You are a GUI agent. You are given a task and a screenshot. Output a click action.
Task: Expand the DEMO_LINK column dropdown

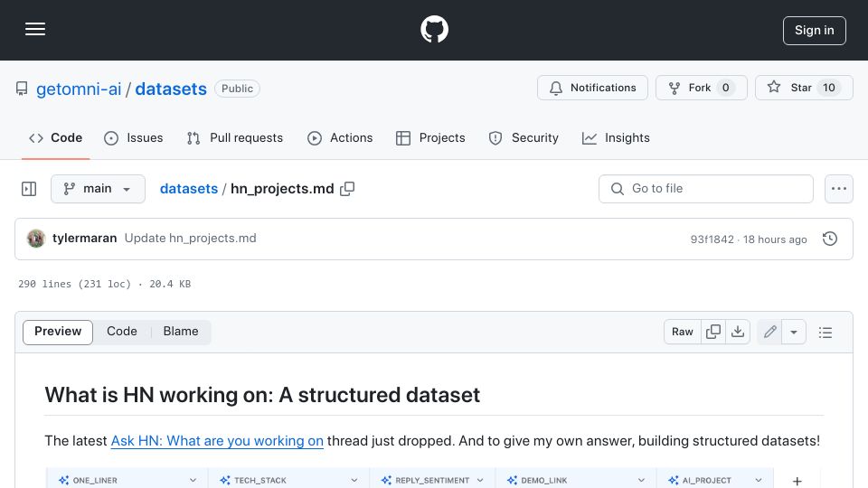641,480
